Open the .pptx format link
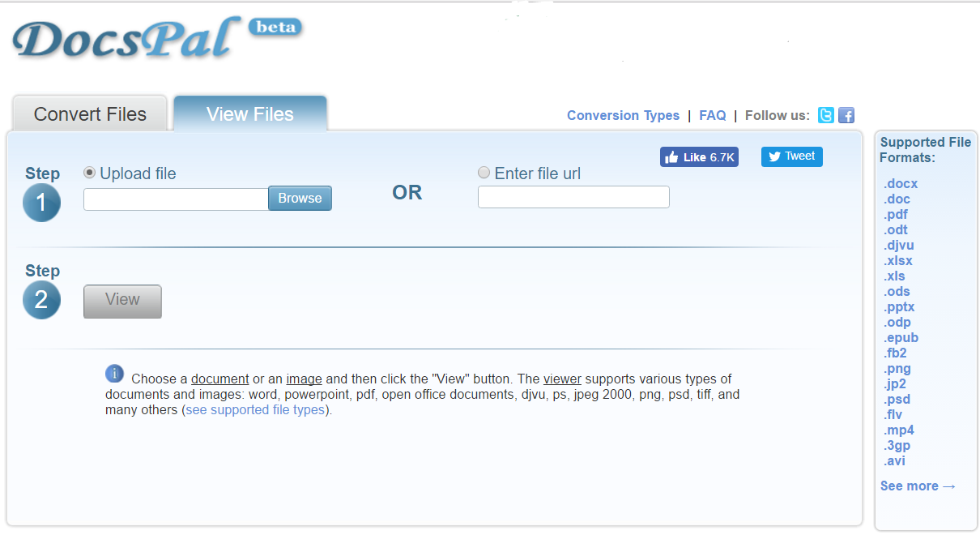The height and width of the screenshot is (535, 980). [899, 307]
